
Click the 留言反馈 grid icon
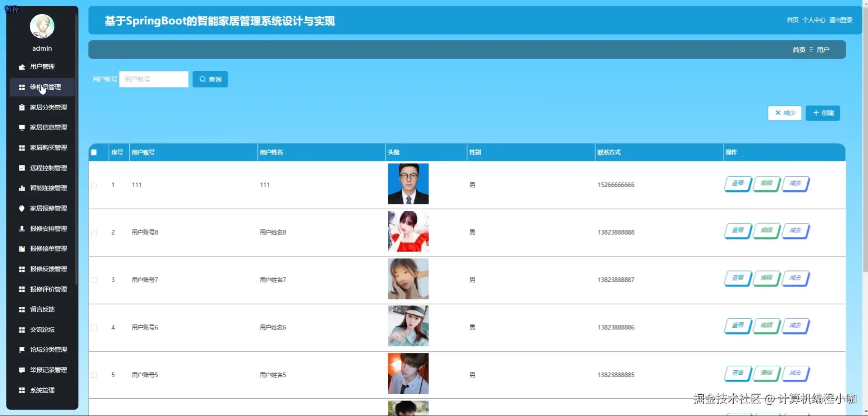coord(22,310)
